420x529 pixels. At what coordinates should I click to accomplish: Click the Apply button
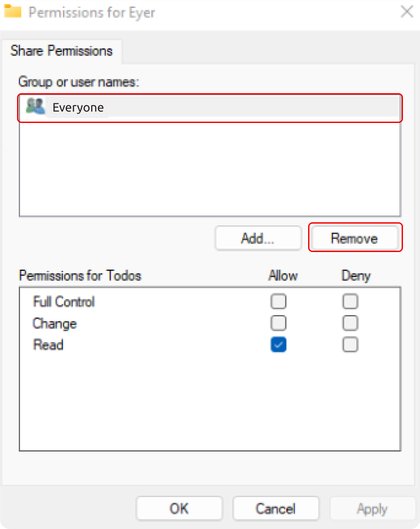372,508
